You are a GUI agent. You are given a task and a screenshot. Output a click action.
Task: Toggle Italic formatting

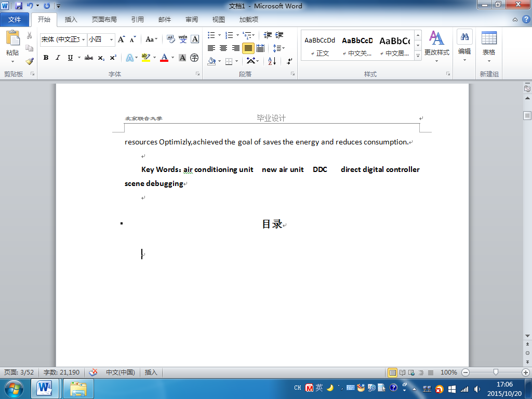click(x=58, y=58)
